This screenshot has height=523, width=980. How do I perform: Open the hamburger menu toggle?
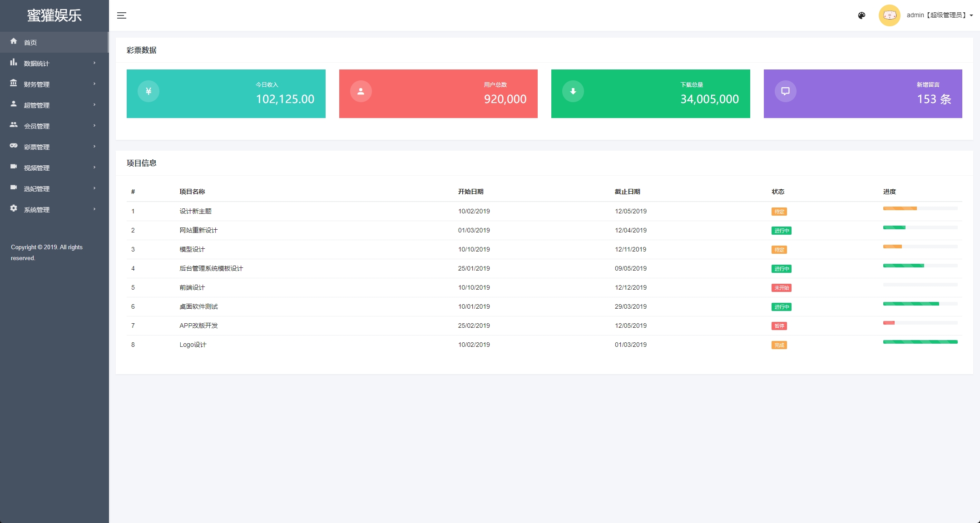pos(121,15)
